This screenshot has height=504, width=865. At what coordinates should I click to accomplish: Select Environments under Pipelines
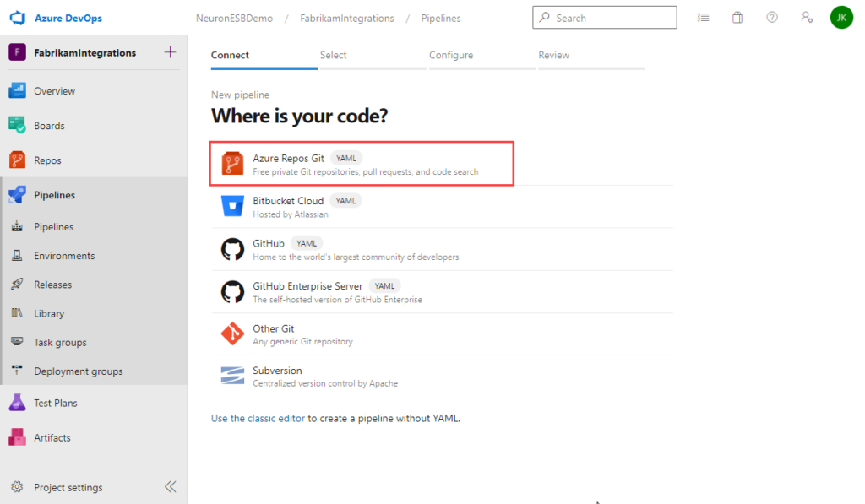(63, 255)
